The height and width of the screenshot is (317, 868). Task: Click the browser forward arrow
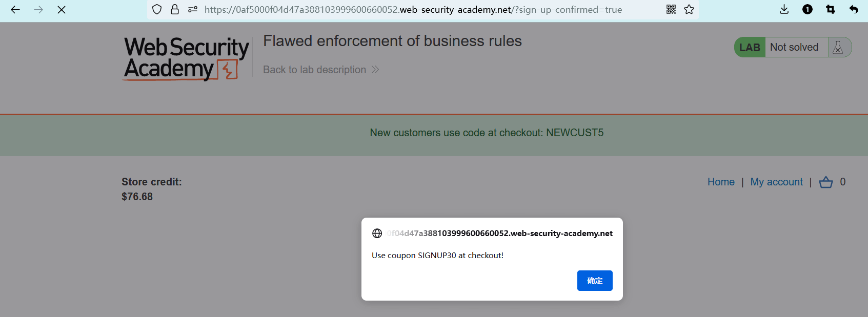click(38, 10)
